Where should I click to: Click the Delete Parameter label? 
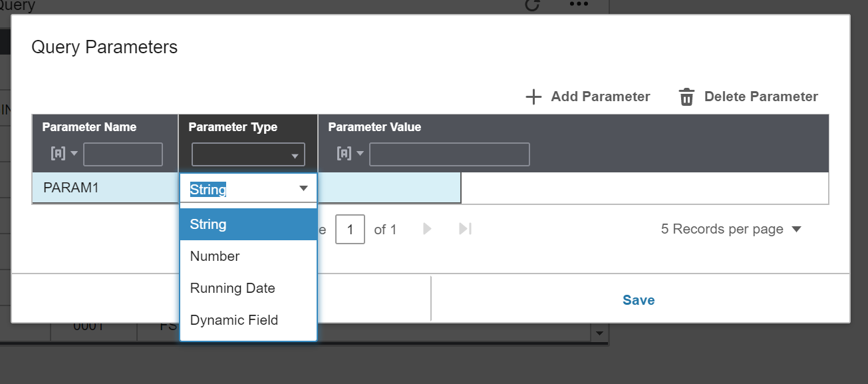(x=761, y=96)
